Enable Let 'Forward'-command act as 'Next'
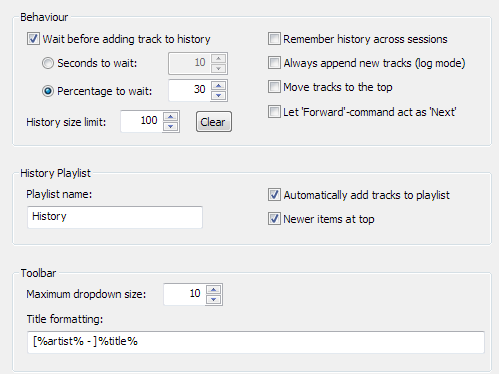Screen dimensions: 499x374 [x=274, y=112]
